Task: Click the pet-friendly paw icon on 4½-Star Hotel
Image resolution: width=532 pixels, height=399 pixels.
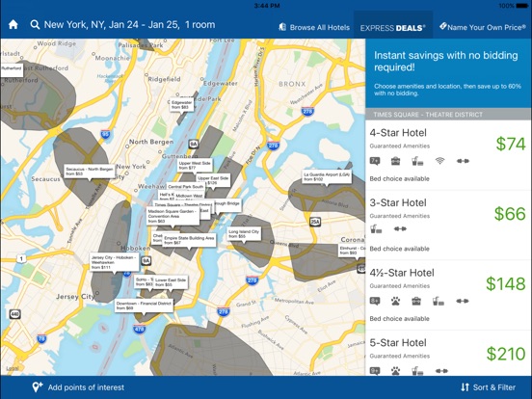Action: pyautogui.click(x=395, y=301)
